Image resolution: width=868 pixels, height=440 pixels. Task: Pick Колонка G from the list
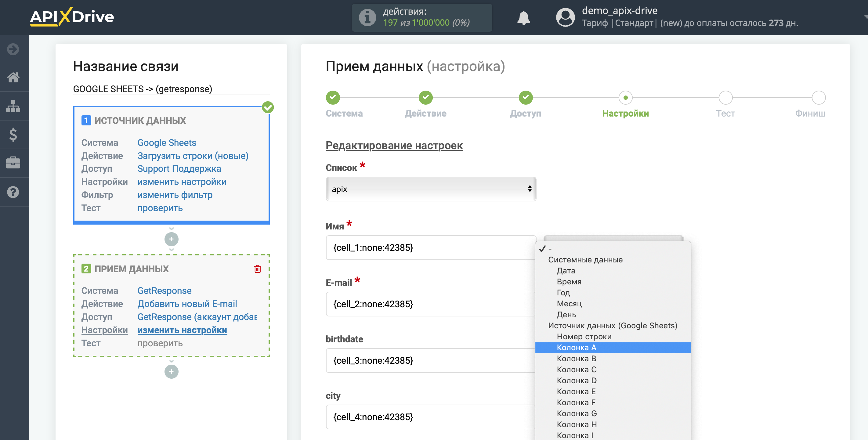pyautogui.click(x=613, y=413)
